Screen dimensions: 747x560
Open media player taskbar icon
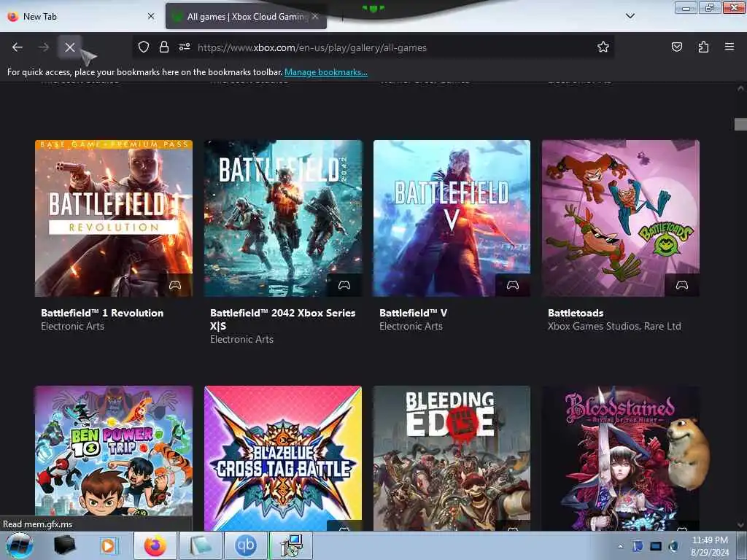click(x=109, y=545)
